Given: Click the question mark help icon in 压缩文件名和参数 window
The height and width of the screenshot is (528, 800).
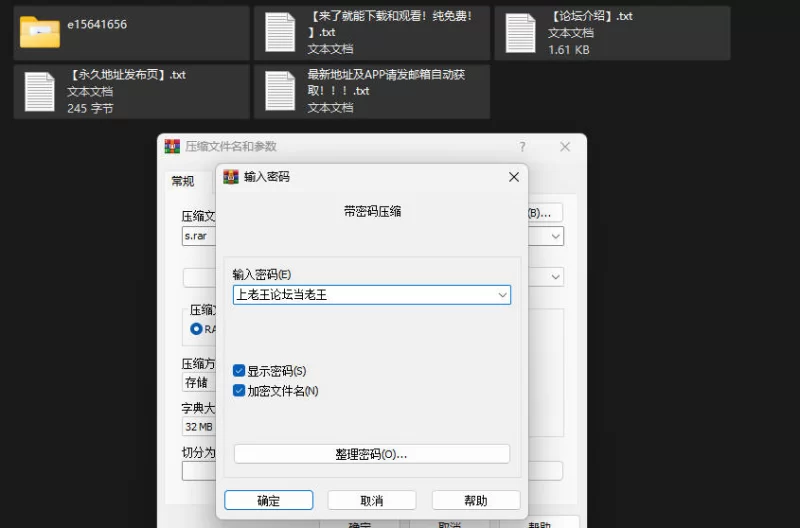Looking at the screenshot, I should click(x=522, y=147).
